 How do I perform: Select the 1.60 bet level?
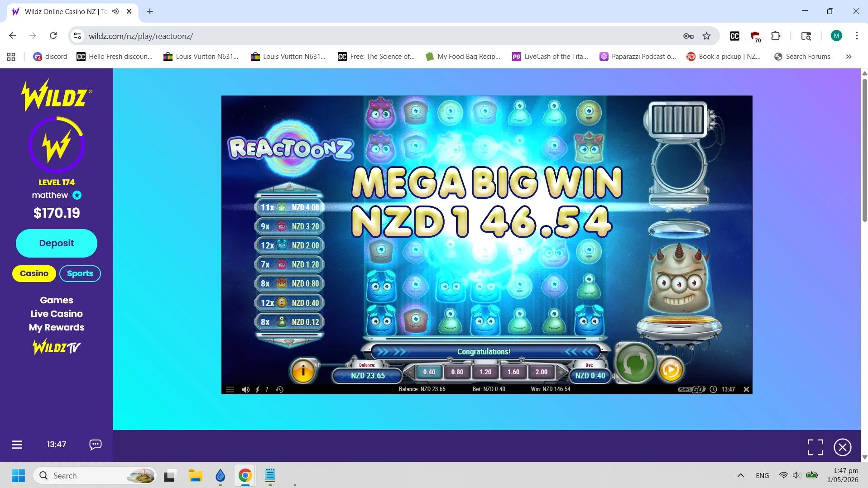click(x=513, y=372)
